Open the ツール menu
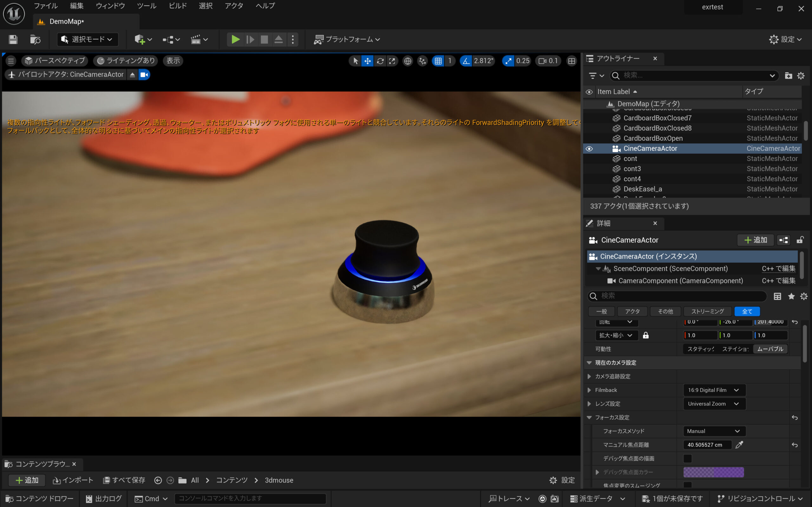The image size is (812, 507). 147,6
